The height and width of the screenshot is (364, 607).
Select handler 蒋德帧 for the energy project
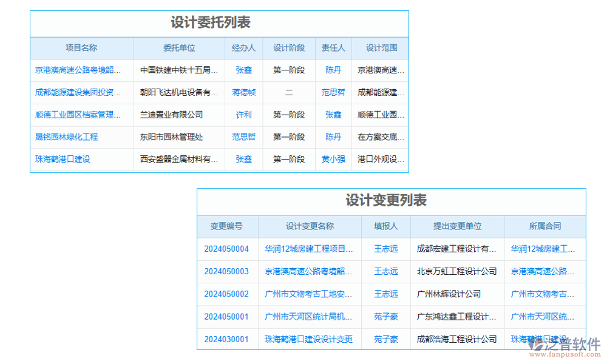pyautogui.click(x=243, y=92)
